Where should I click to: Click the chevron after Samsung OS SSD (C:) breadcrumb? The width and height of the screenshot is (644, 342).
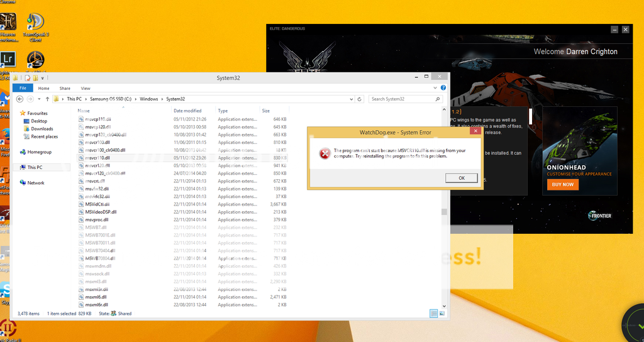click(136, 99)
